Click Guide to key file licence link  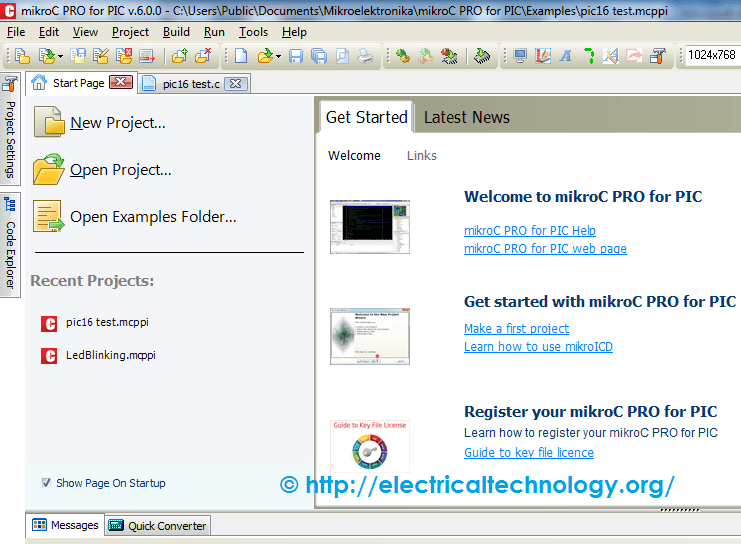coord(529,452)
